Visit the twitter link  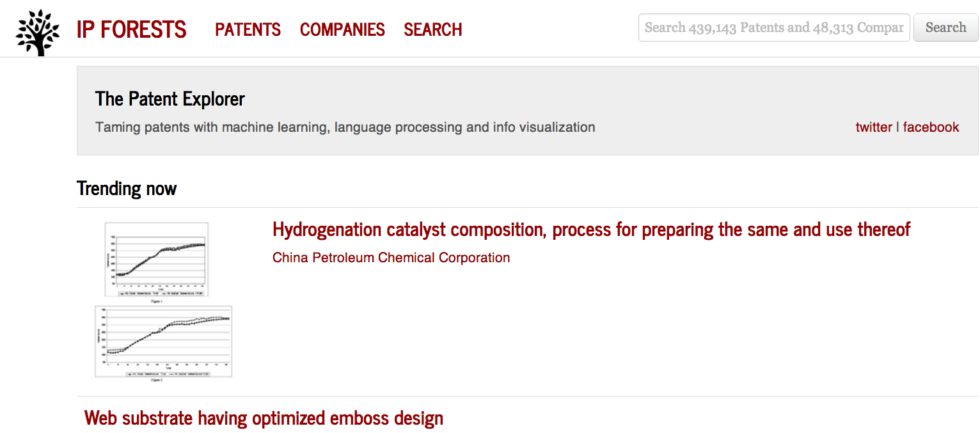(874, 127)
